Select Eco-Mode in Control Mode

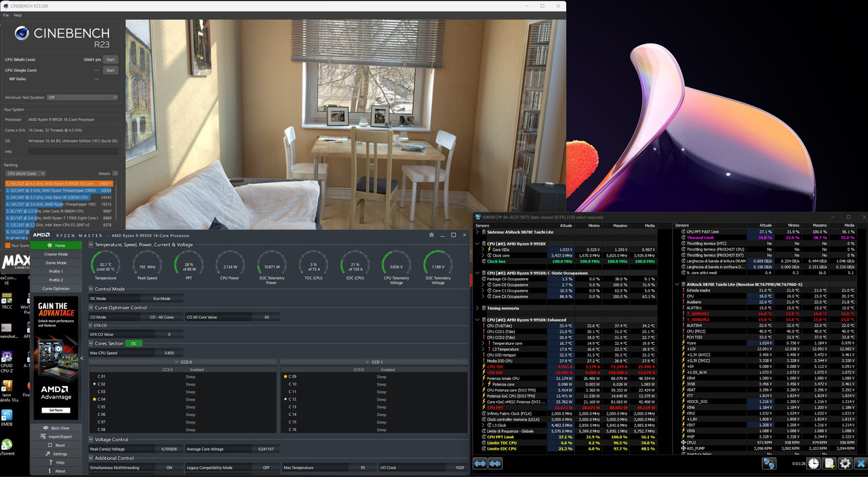(161, 299)
